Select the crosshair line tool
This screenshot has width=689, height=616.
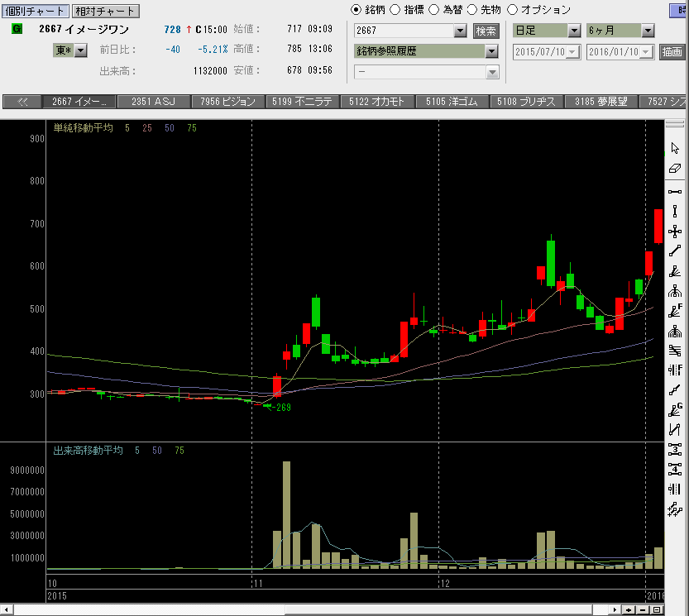(675, 232)
